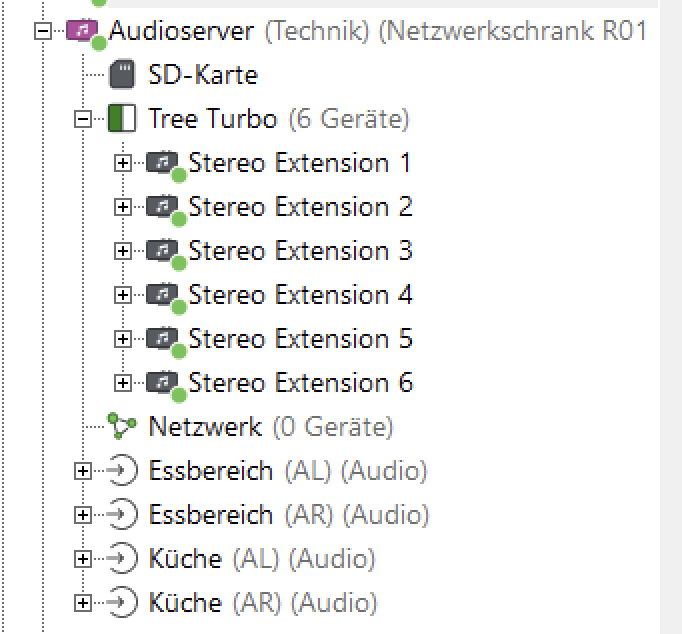
Task: Click the SD-Karte card icon
Action: (x=121, y=75)
